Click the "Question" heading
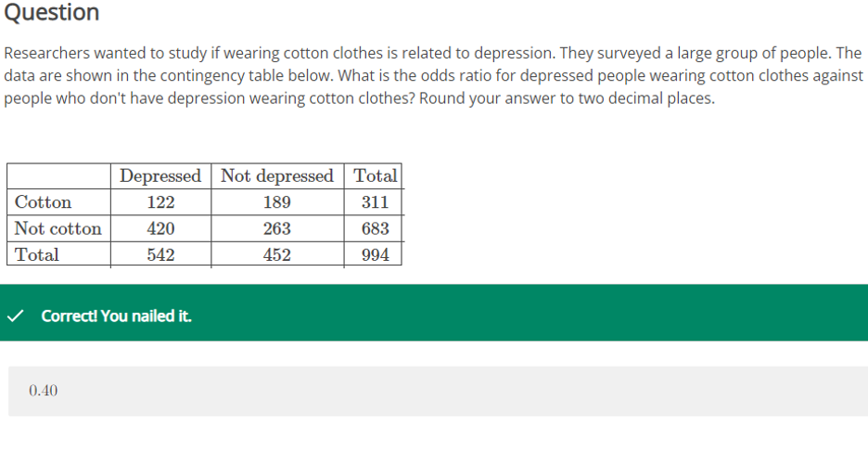Viewport: 868px width, 453px height. 52,13
